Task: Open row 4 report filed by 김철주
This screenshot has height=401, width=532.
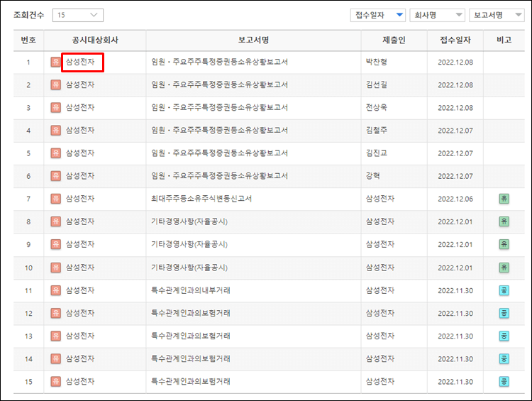Action: pos(219,130)
